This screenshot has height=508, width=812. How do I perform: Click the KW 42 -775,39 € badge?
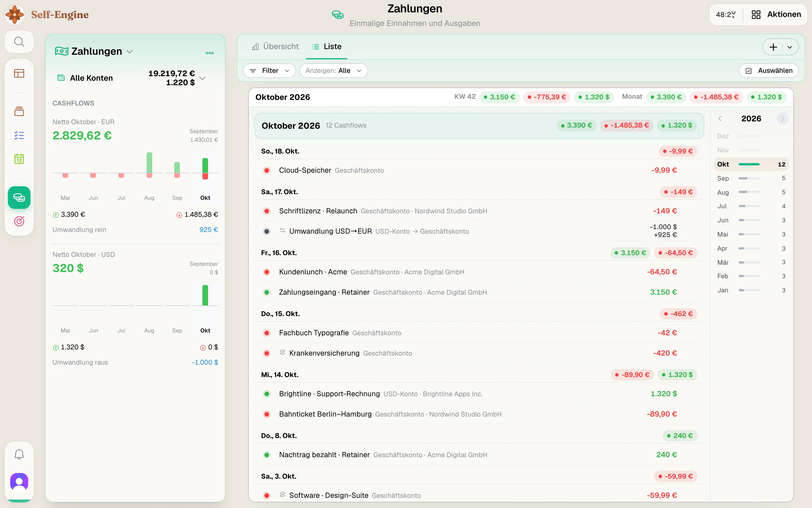pos(547,97)
